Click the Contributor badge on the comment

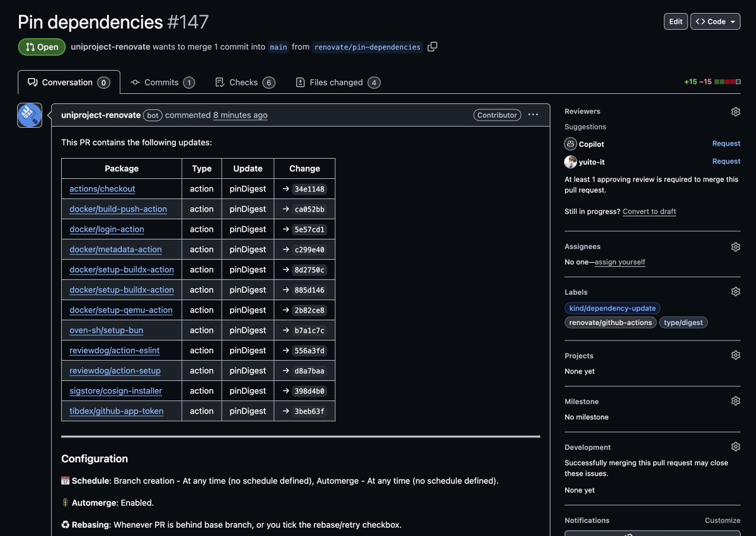tap(497, 115)
